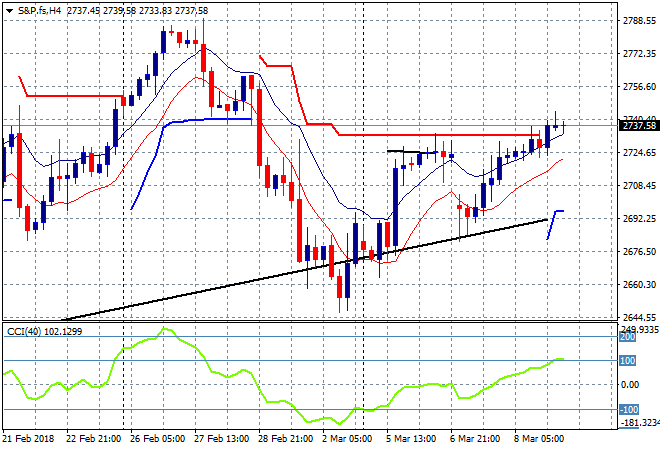Click the current price label 2737.58
660x450 pixels.
coord(639,125)
